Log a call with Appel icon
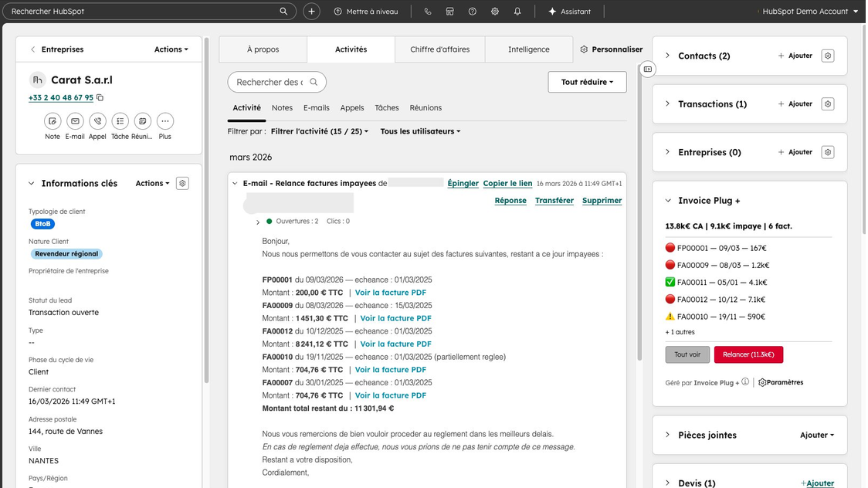Viewport: 868px width, 488px height. tap(97, 120)
